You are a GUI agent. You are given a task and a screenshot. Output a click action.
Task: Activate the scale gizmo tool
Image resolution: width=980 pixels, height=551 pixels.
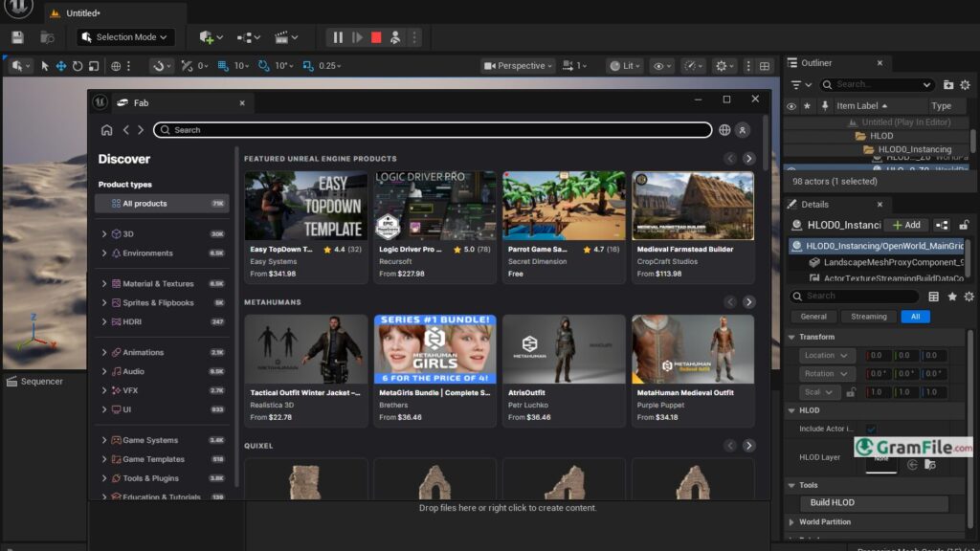click(x=94, y=66)
